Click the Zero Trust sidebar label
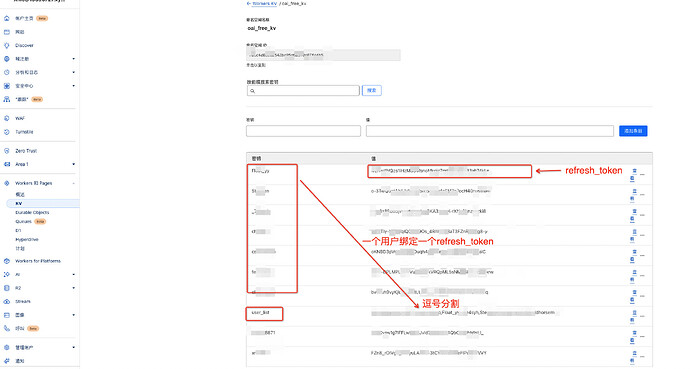 tap(26, 151)
